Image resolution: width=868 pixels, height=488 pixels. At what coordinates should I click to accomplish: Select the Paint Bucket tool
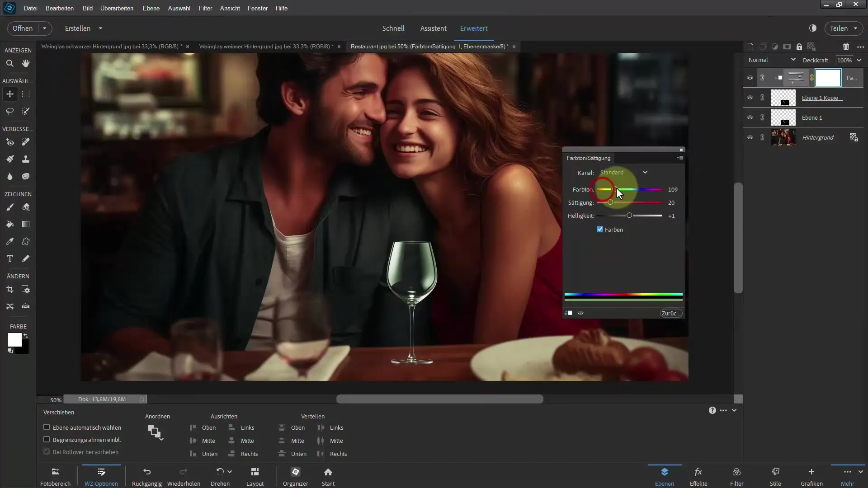[9, 224]
